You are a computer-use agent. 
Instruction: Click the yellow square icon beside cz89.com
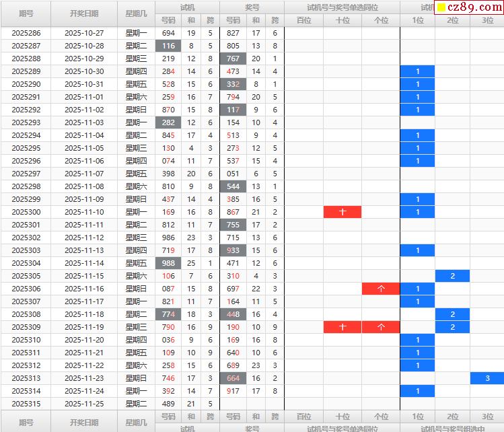(x=441, y=7)
